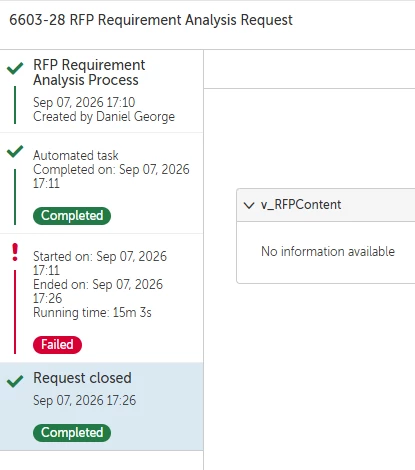Click the 6603-28 RFP Requirement Analysis Request title
The width and height of the screenshot is (415, 470).
[151, 20]
